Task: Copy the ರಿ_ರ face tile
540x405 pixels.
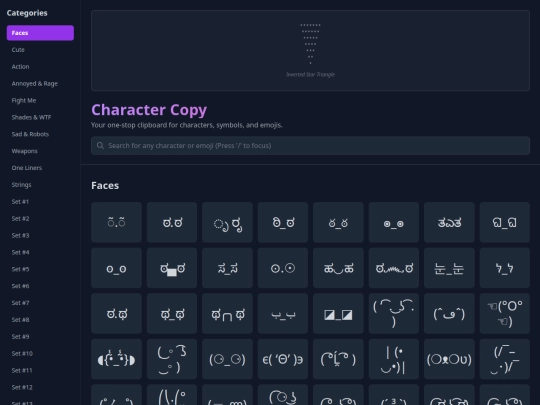Action: click(283, 222)
